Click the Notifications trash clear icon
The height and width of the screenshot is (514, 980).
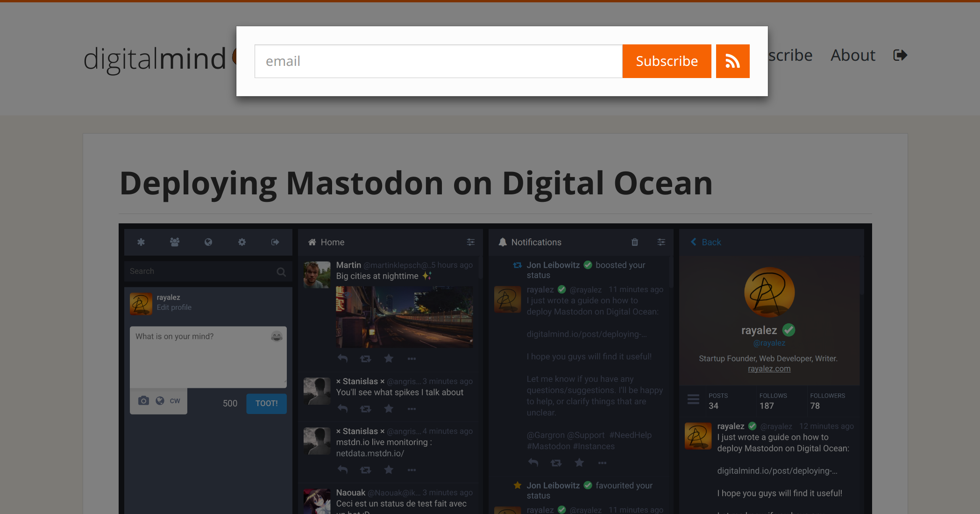634,242
